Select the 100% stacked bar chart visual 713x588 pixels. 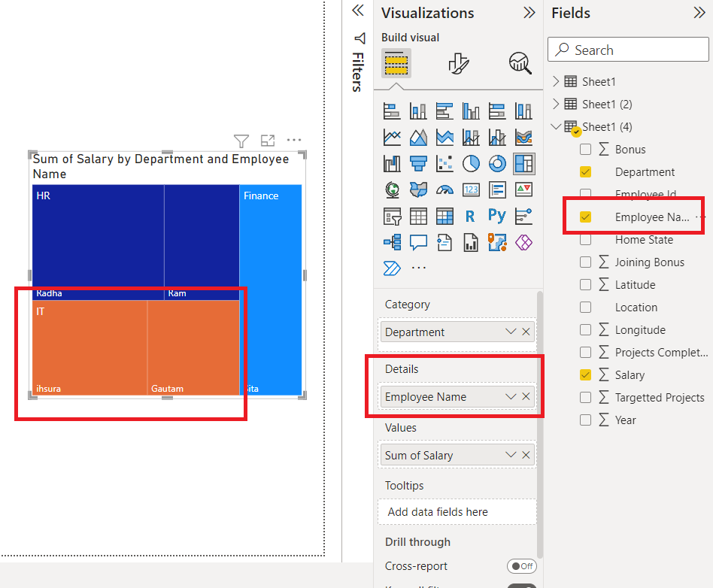[497, 111]
